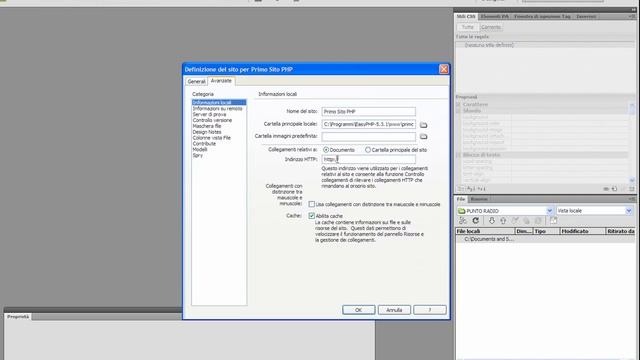Click the Tutte button in the CSS panel
Screen dimensions: 640x360
pos(468,27)
